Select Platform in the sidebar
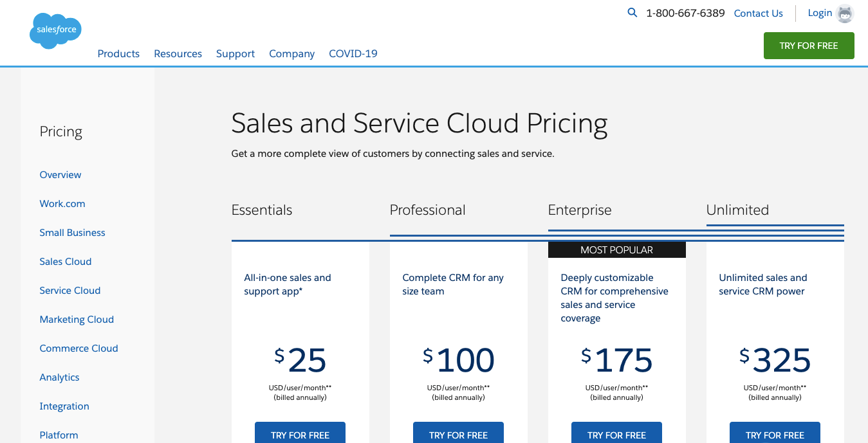Viewport: 868px width, 443px height. (x=59, y=435)
